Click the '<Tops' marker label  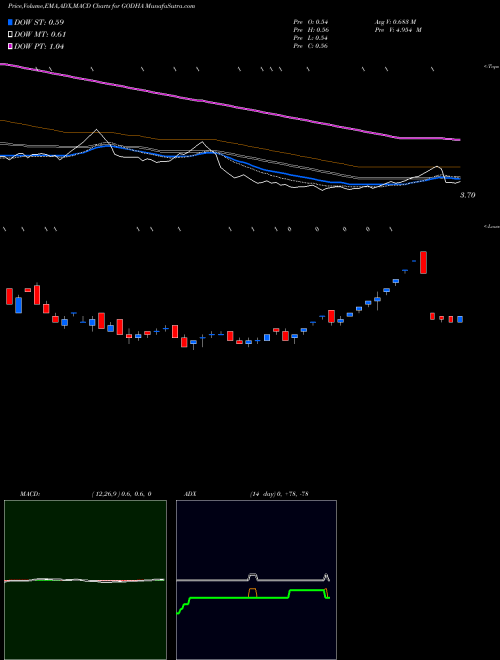pos(491,67)
